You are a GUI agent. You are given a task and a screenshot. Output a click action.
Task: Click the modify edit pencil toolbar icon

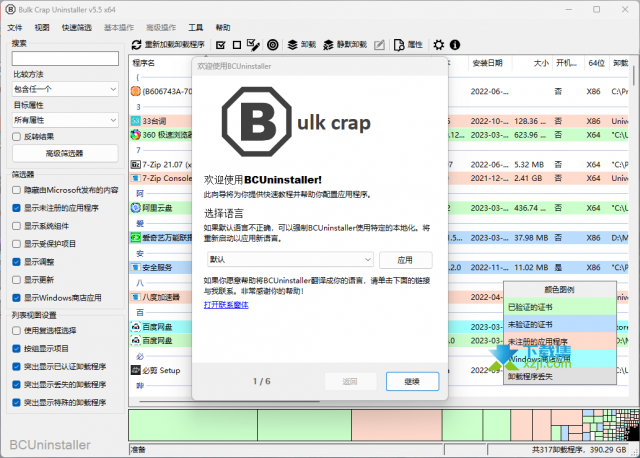click(379, 44)
